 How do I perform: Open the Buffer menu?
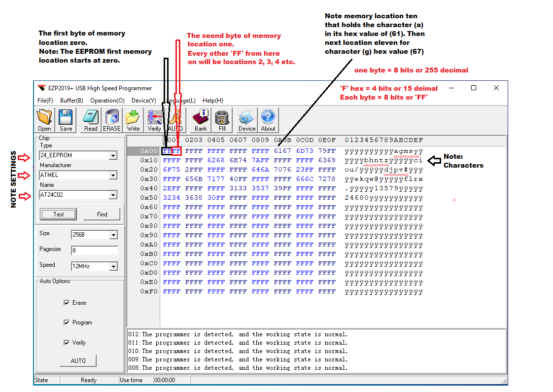tap(71, 101)
